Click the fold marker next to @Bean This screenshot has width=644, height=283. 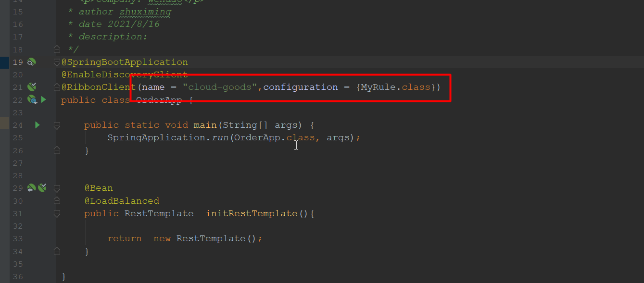tap(57, 188)
